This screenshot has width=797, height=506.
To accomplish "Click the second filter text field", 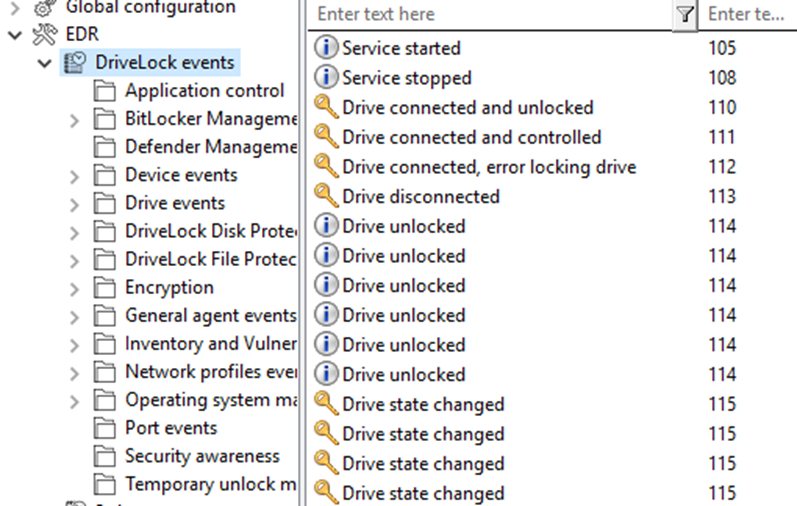I will coord(747,14).
